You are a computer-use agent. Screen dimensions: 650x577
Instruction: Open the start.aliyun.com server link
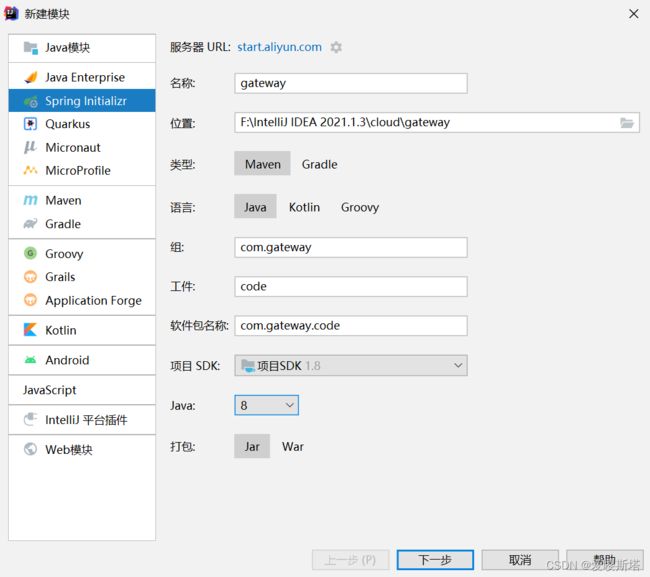(x=279, y=47)
